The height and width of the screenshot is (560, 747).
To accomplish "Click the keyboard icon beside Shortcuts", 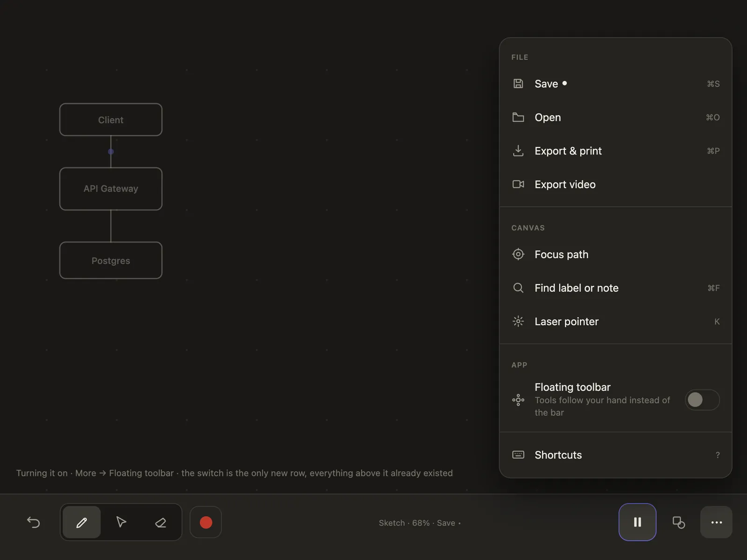I will [518, 455].
